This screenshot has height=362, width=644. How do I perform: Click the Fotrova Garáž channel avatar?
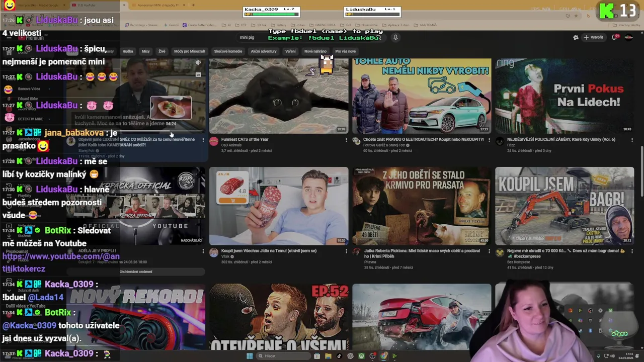pyautogui.click(x=357, y=141)
